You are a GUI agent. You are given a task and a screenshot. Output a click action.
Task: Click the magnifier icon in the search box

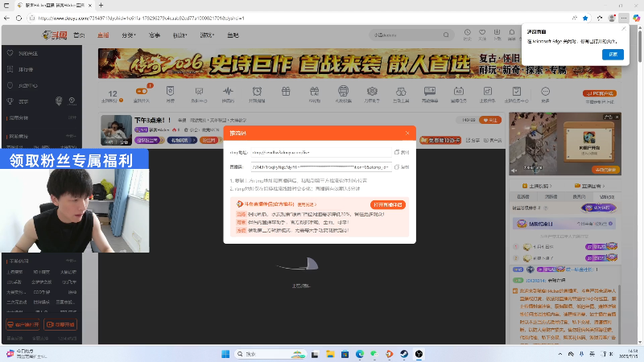(x=446, y=35)
